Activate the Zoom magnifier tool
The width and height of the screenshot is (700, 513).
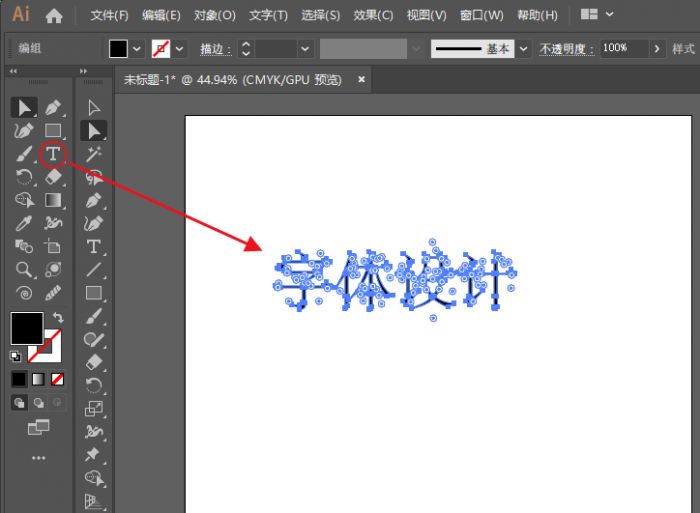click(x=24, y=269)
